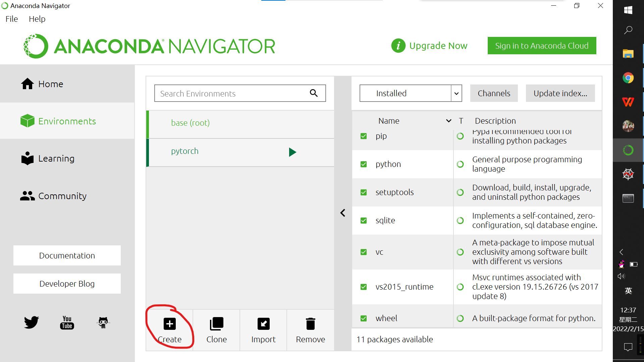Click the Create environment icon
This screenshot has width=644, height=362.
[x=170, y=324]
